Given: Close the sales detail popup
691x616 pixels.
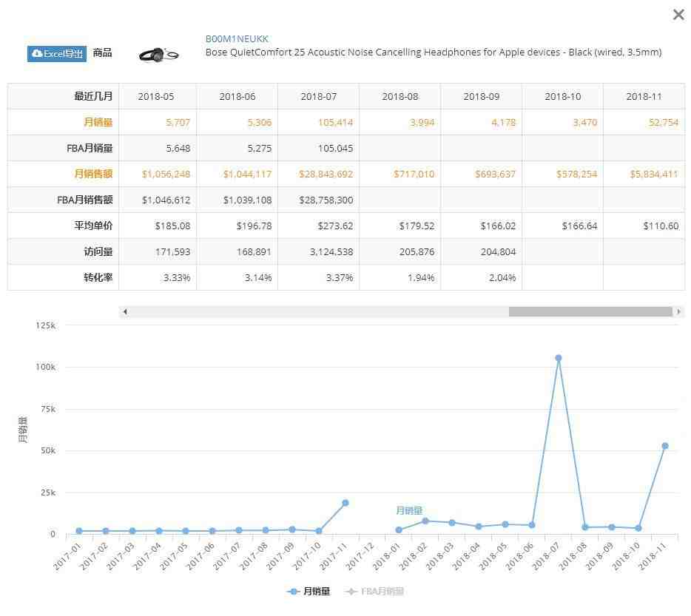Looking at the screenshot, I should click(678, 15).
